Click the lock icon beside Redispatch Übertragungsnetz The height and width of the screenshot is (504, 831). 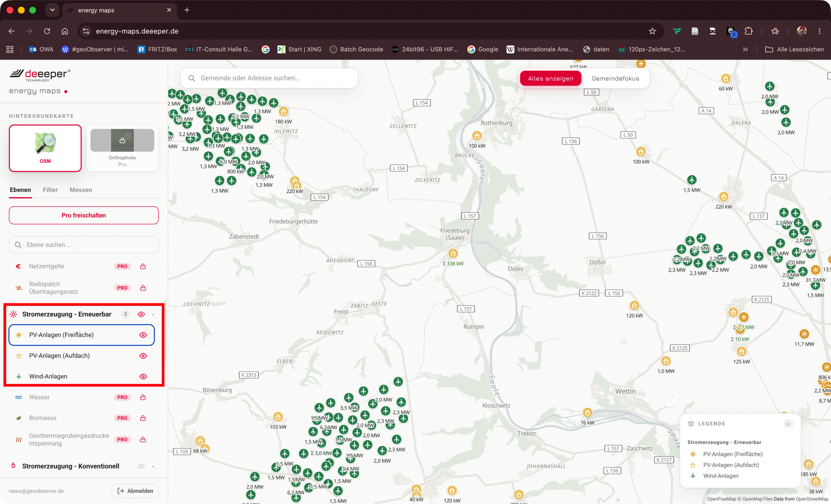(143, 288)
